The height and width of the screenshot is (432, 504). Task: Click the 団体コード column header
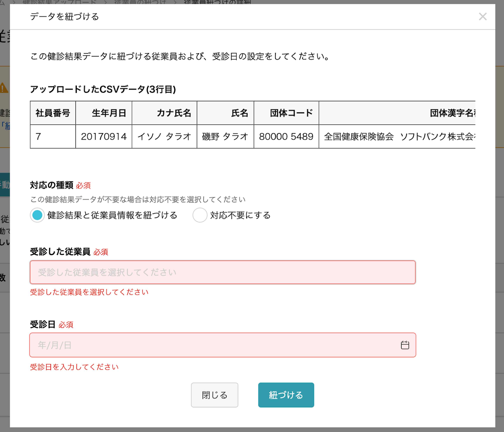click(x=286, y=113)
